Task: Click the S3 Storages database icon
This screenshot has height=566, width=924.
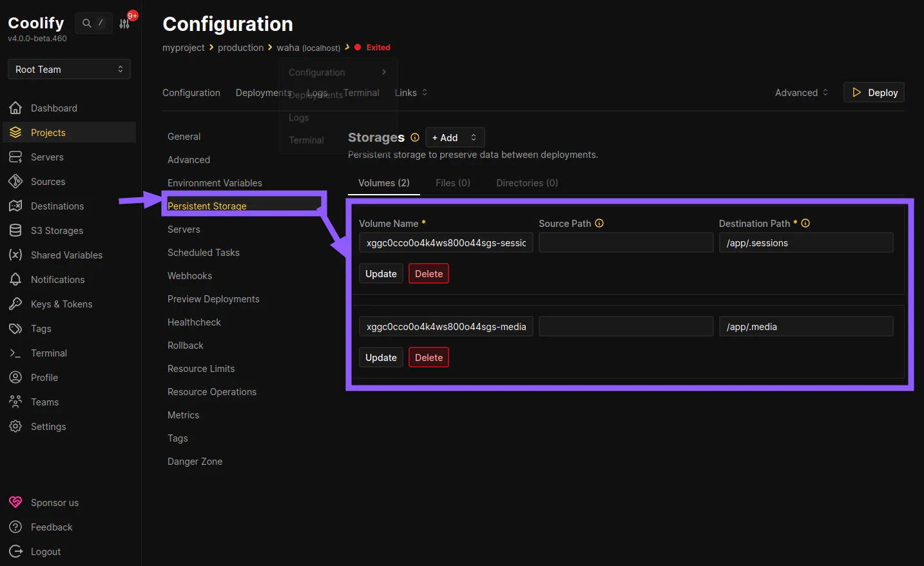Action: coord(15,231)
